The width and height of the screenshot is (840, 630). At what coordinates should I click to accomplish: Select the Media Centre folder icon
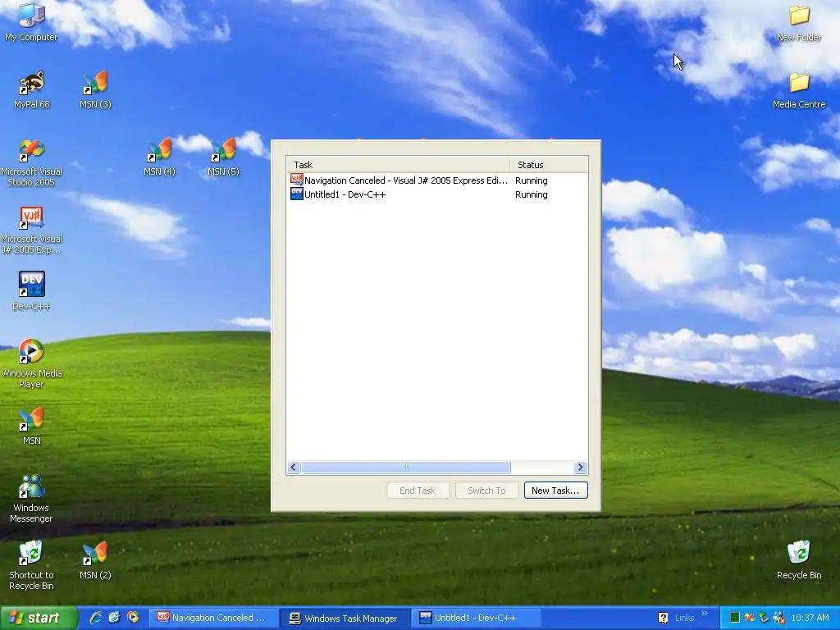(x=799, y=89)
